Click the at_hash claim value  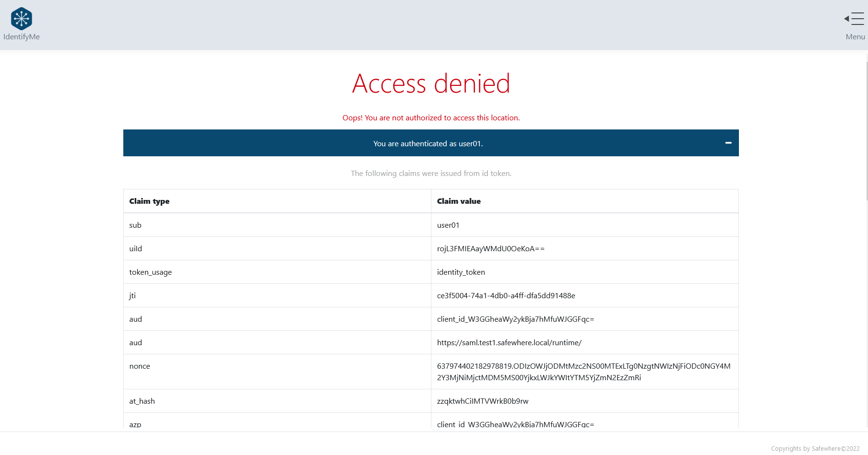pos(482,401)
